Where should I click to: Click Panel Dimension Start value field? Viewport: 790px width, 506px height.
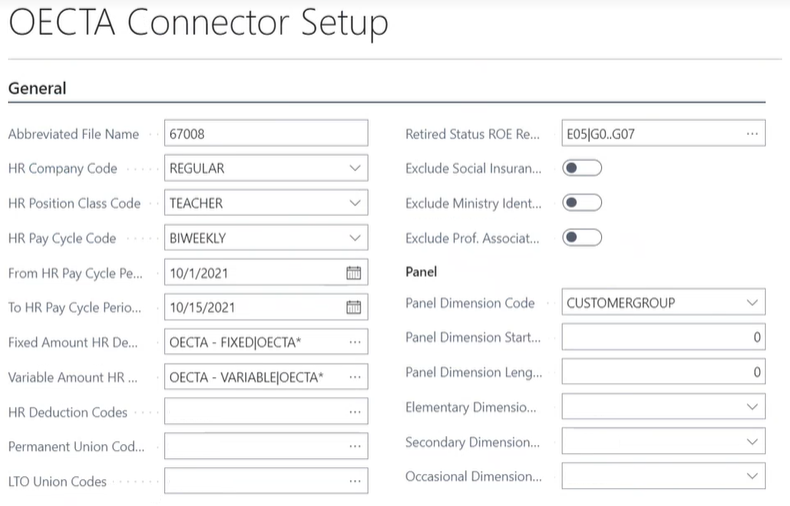click(x=664, y=337)
